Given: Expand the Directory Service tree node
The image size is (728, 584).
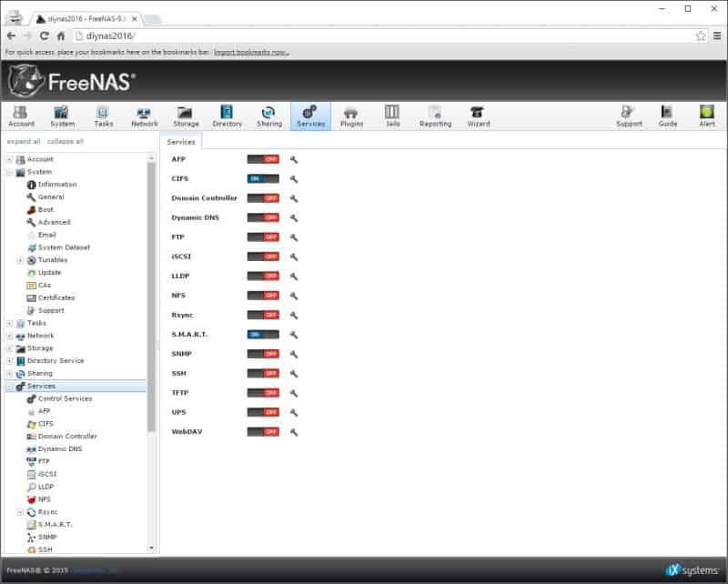Looking at the screenshot, I should click(x=10, y=361).
